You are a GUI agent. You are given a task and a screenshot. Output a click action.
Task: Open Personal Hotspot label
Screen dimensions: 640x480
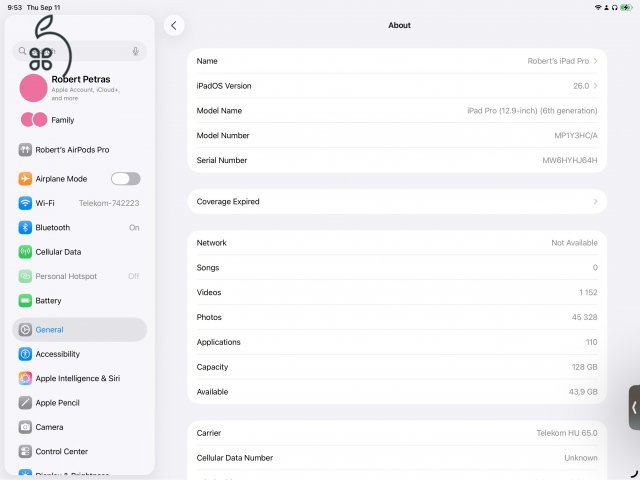tap(66, 276)
